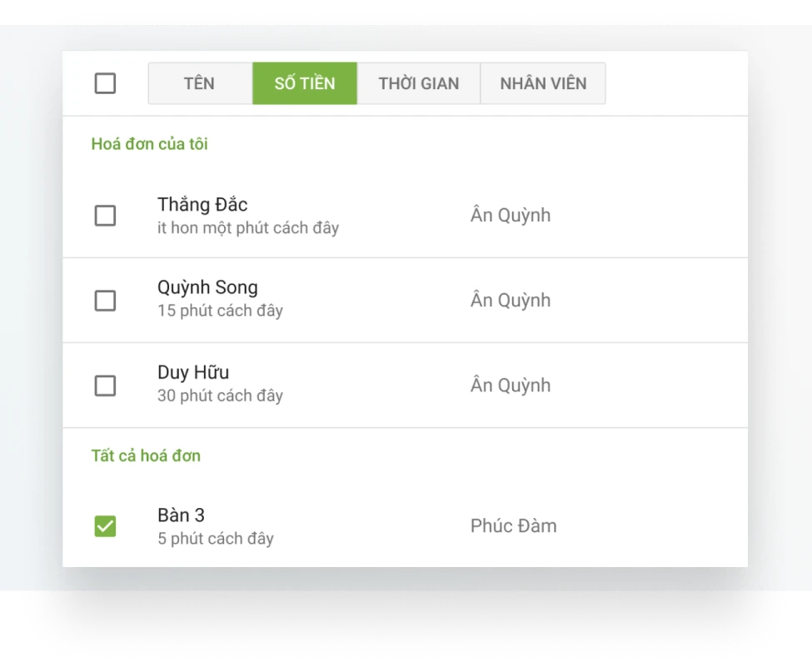Open the Bàn 3 invoice

pyautogui.click(x=181, y=515)
